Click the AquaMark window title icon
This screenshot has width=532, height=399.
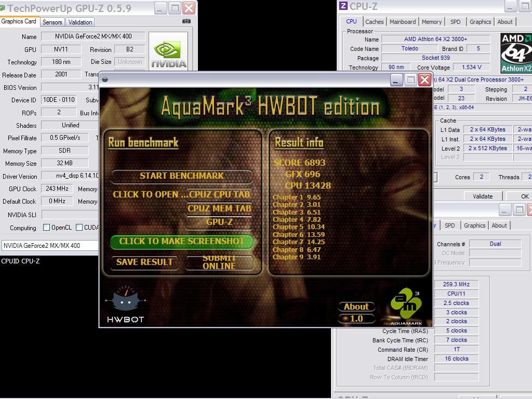click(x=105, y=79)
